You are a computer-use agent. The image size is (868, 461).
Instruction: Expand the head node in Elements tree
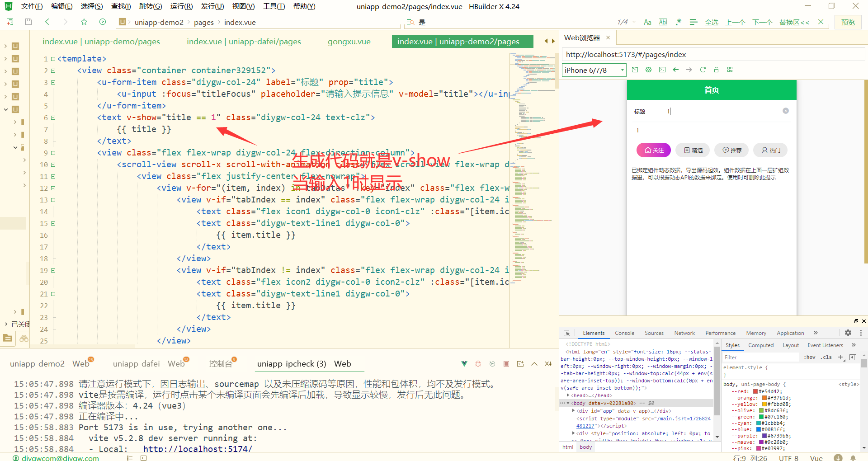[568, 395]
